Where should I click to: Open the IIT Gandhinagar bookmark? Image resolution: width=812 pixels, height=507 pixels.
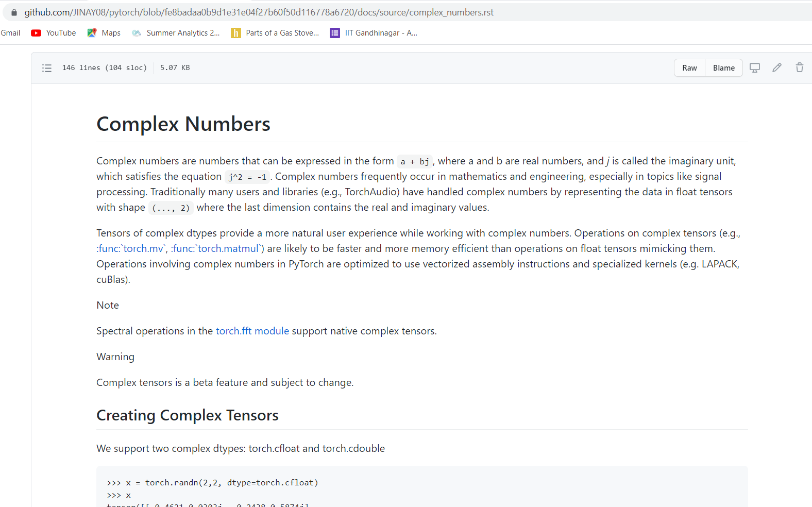374,33
